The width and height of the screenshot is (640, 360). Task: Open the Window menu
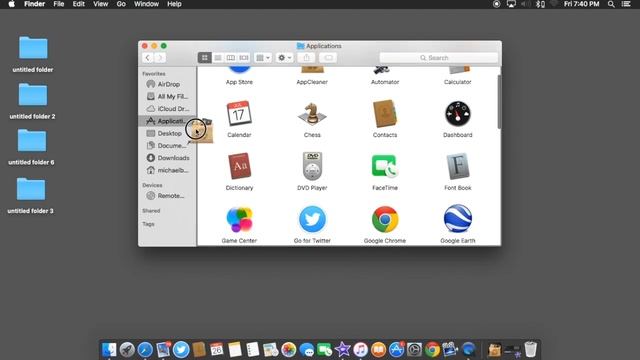(146, 4)
